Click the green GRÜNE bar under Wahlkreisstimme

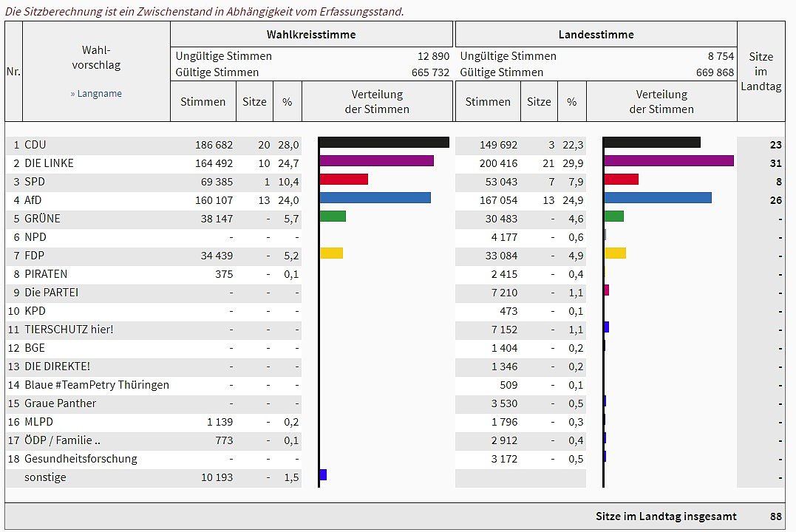click(333, 216)
